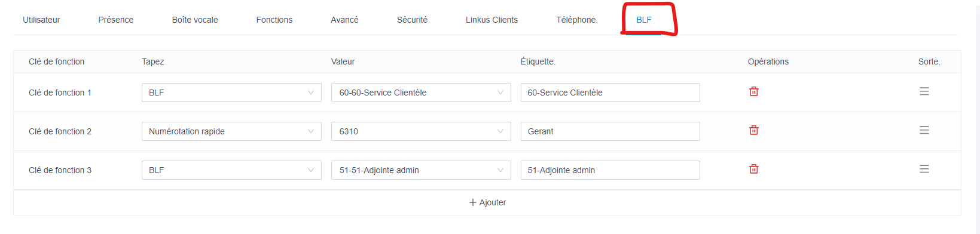Viewport: 980px width, 234px height.
Task: Open the Linkus Clients tab
Action: pyautogui.click(x=492, y=20)
